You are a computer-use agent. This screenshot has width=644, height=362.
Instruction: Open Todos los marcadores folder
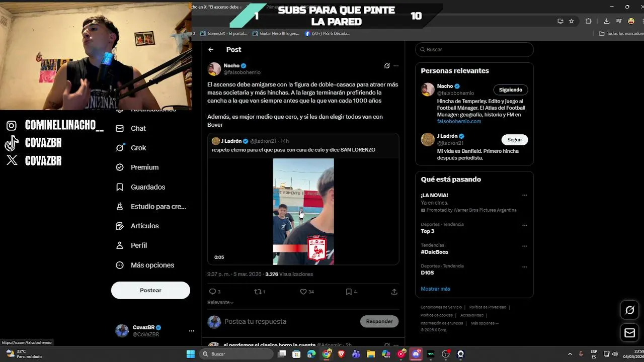click(x=621, y=34)
